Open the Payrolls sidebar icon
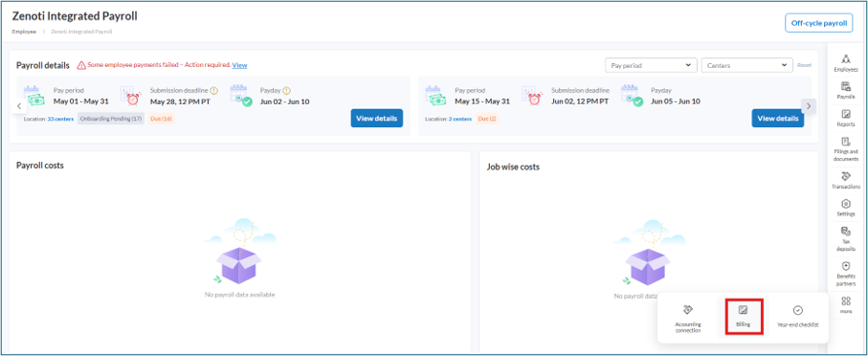The width and height of the screenshot is (868, 356). [845, 90]
